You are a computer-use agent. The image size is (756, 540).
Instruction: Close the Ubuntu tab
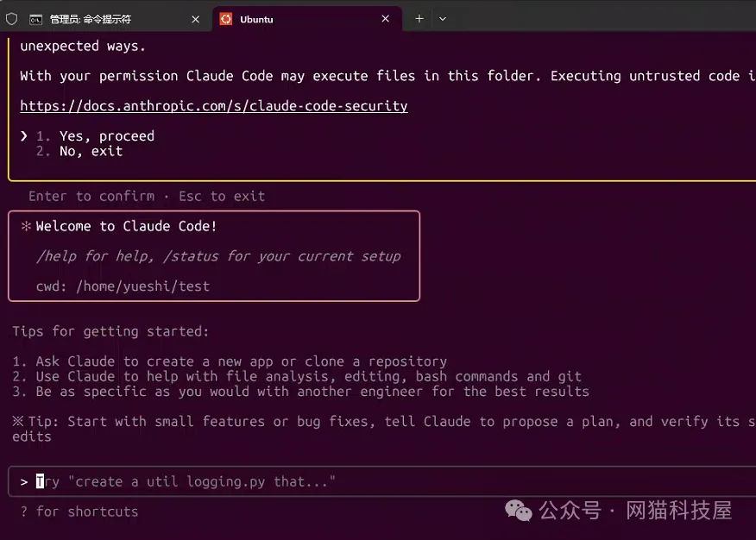[x=385, y=19]
